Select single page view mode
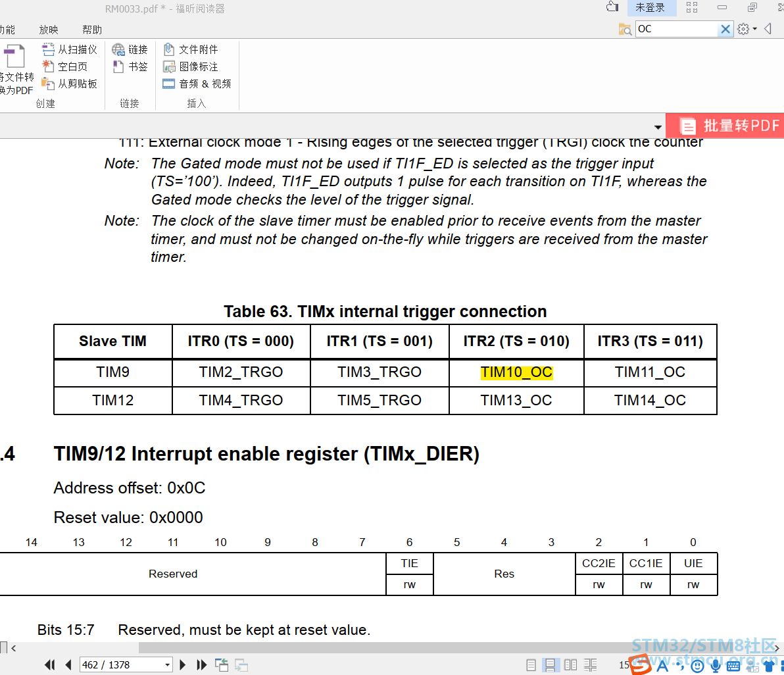Screen dimensions: 784x675 531,664
